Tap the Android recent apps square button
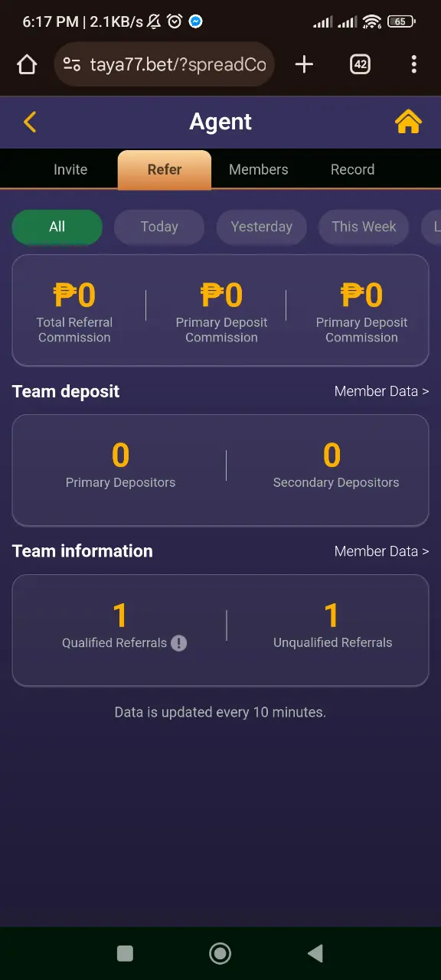 point(125,953)
